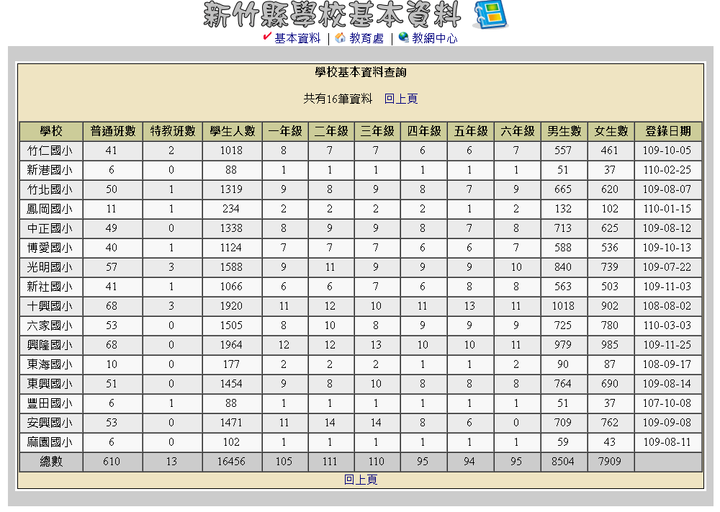Viewport: 720px width, 512px height.
Task: Select the 東海國小 school cell
Action: point(51,365)
